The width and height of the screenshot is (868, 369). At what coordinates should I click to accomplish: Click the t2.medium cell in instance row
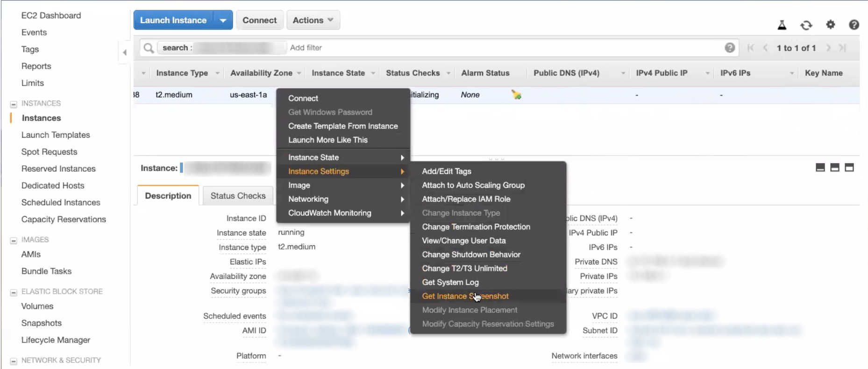pyautogui.click(x=174, y=95)
